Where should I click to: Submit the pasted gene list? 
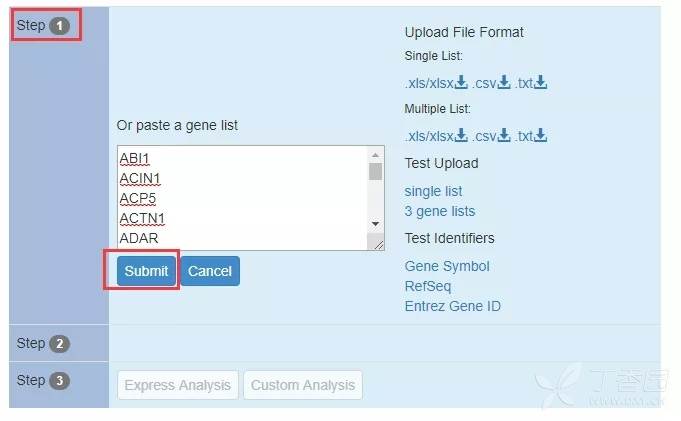coord(146,271)
